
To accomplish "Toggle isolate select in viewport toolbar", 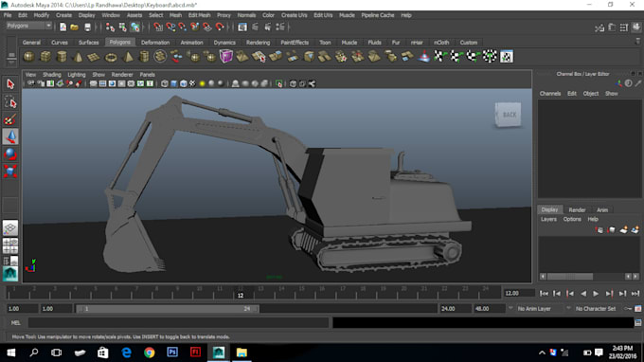I will 279,83.
